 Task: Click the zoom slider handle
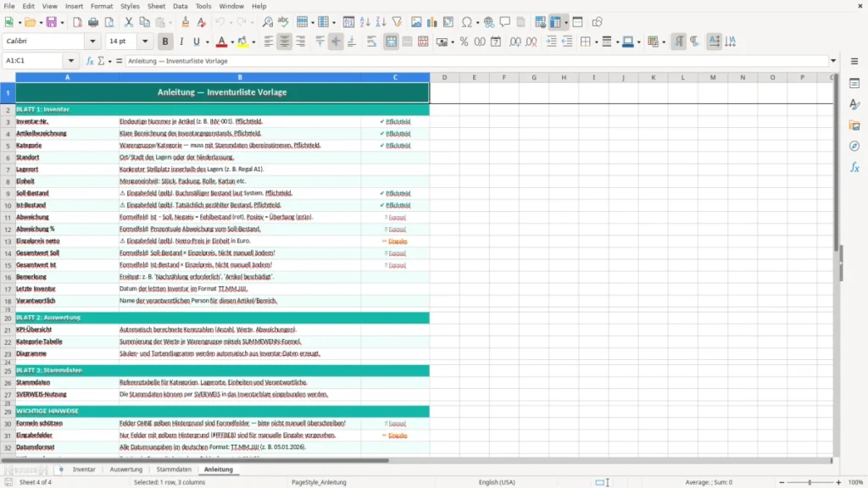[810, 482]
